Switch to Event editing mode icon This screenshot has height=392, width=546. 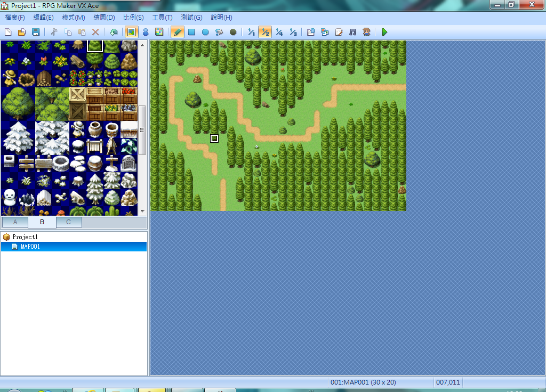[x=146, y=32]
